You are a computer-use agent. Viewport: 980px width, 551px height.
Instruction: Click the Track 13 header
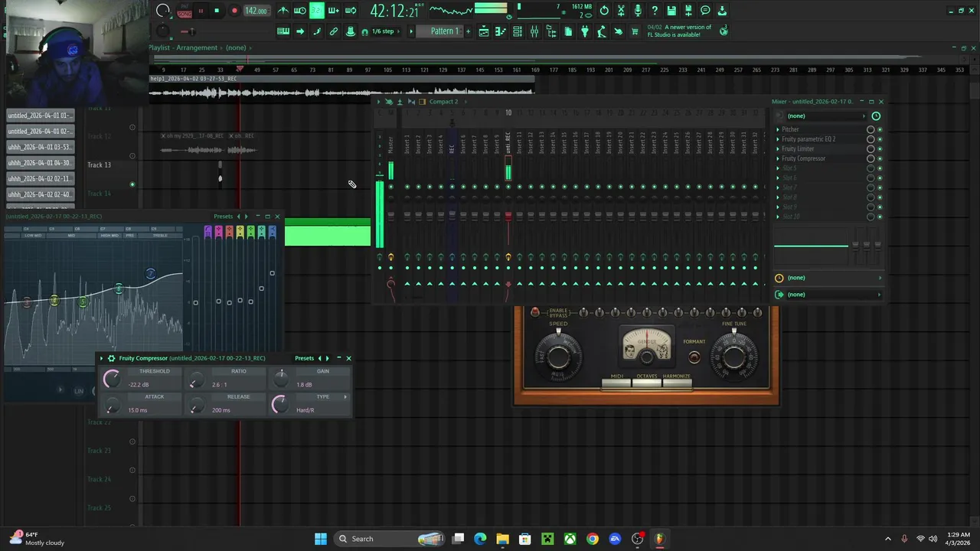click(99, 165)
